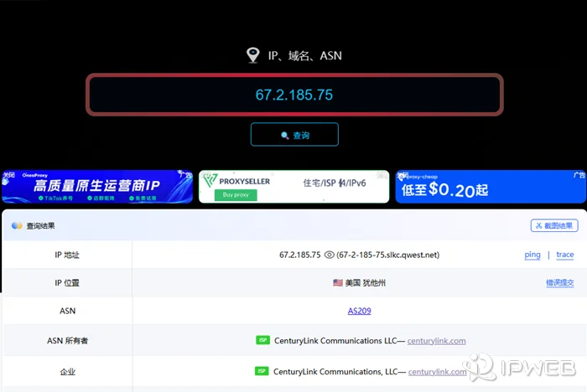Image resolution: width=587 pixels, height=392 pixels.
Task: Click the ping link
Action: 532,255
